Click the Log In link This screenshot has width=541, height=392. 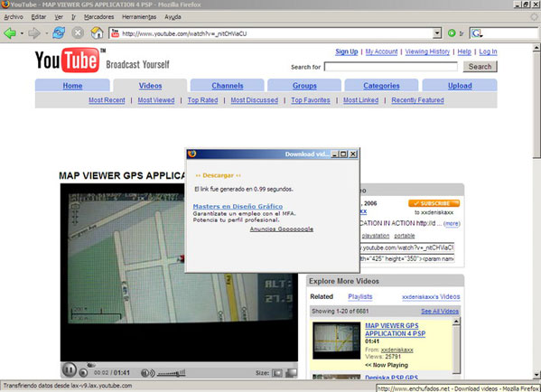[488, 51]
